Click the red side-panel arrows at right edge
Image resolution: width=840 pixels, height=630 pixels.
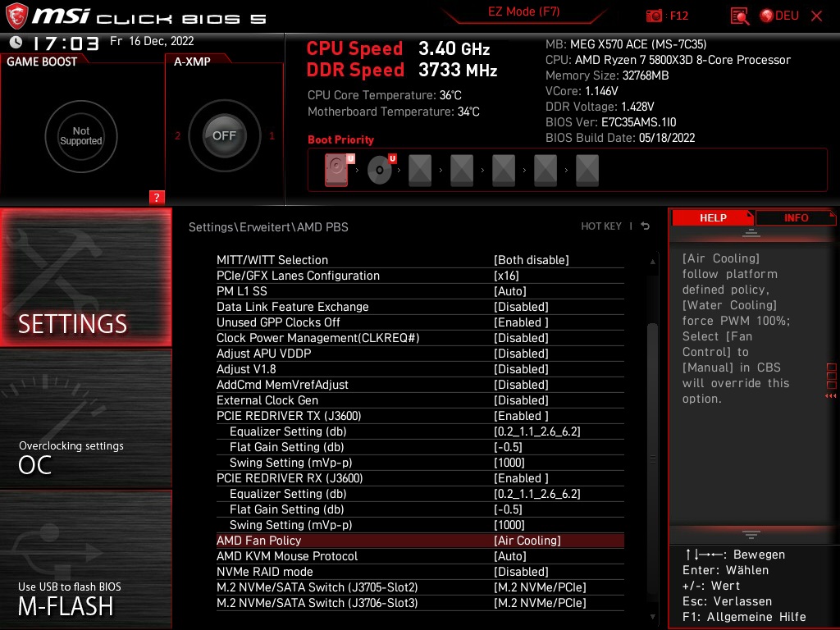tap(831, 396)
